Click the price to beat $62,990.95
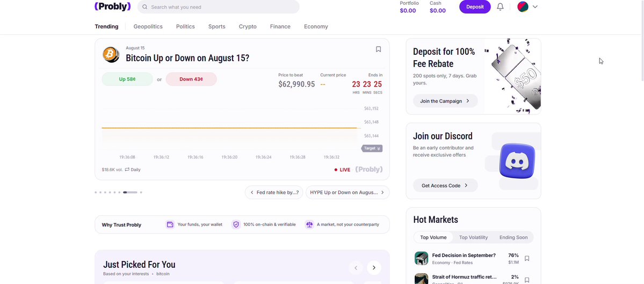Viewport: 644px width, 284px height. coord(296,84)
